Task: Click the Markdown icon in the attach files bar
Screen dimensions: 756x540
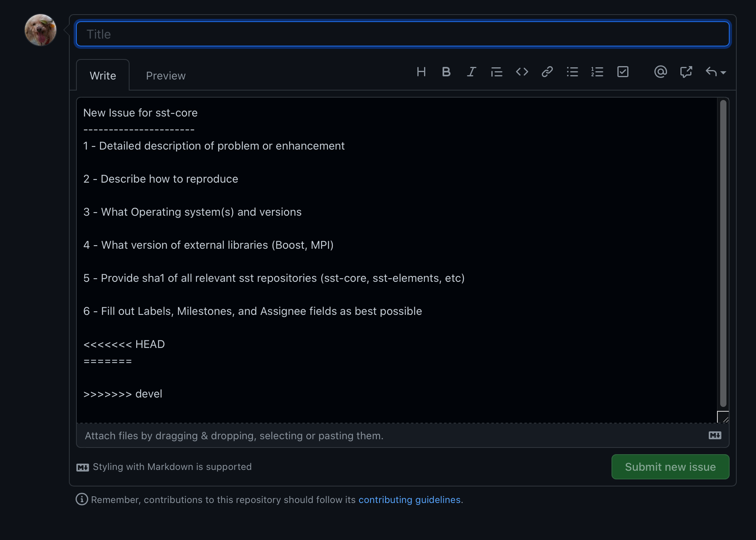Action: click(x=714, y=435)
